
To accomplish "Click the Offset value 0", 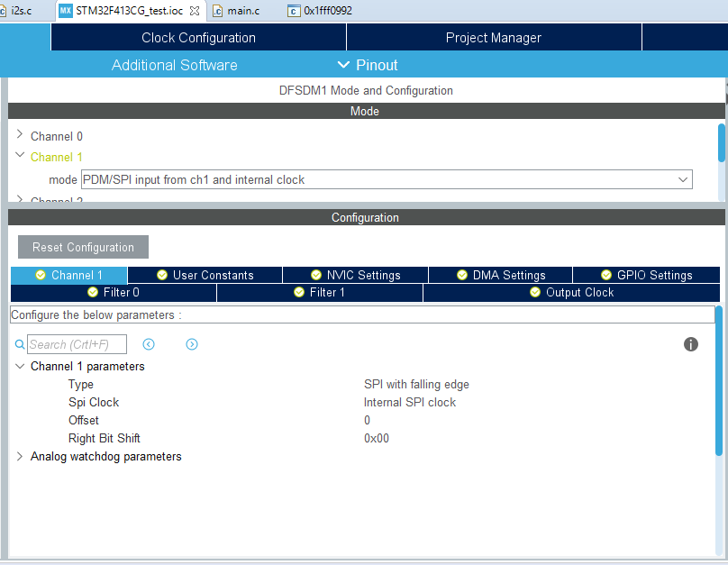I will pos(368,420).
